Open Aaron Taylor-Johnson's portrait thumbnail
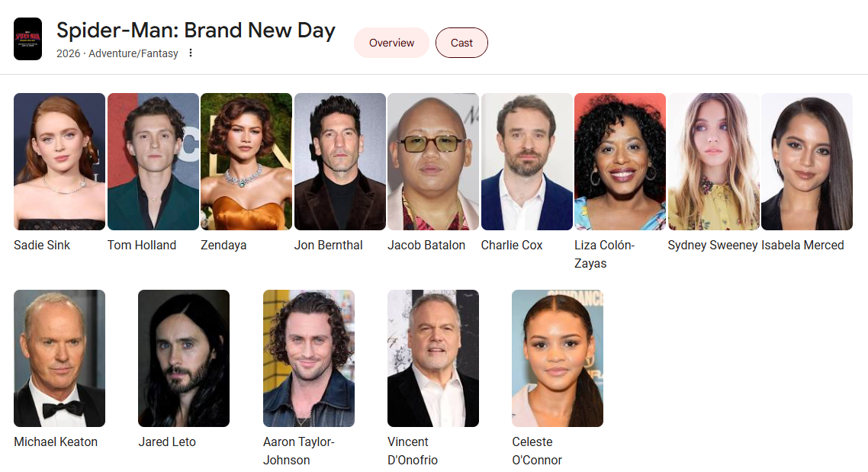Screen dimensions: 868x472 pos(309,358)
